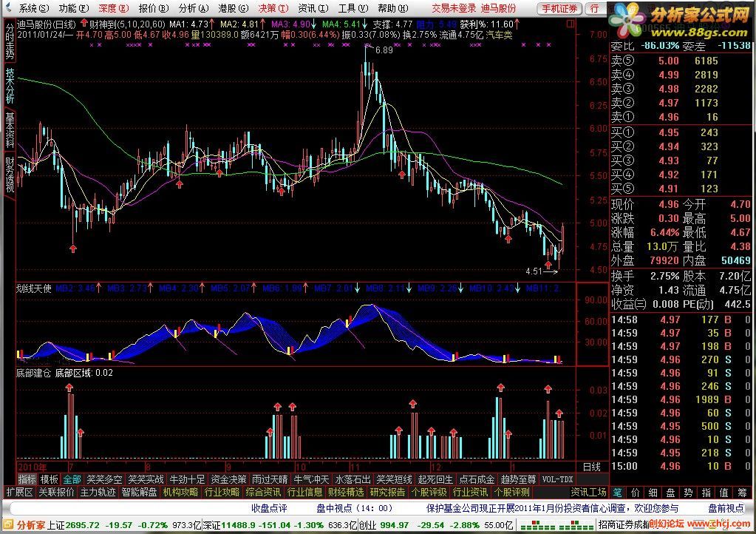Screen dimensions: 756x534
Task: Open the 个股评测 tab
Action: click(x=512, y=492)
